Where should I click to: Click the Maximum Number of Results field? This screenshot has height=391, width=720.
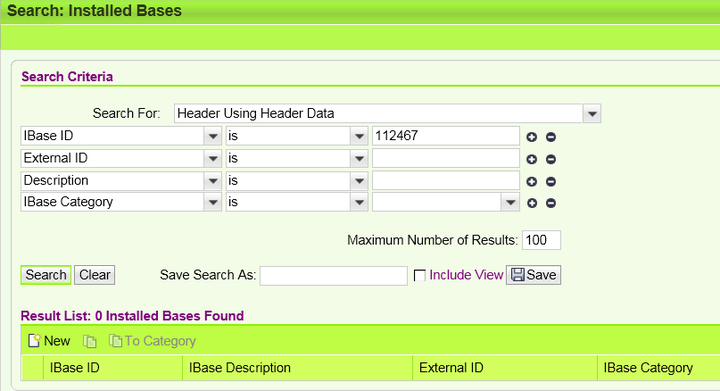click(541, 240)
